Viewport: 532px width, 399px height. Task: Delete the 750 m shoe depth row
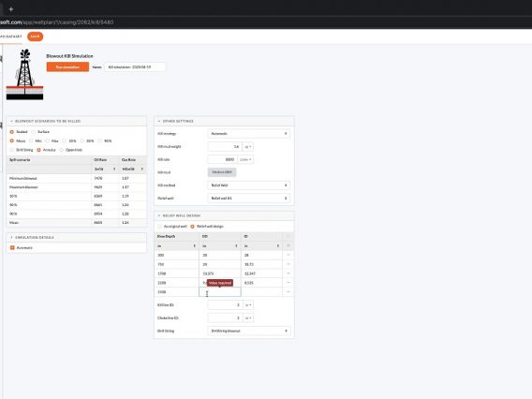[288, 264]
